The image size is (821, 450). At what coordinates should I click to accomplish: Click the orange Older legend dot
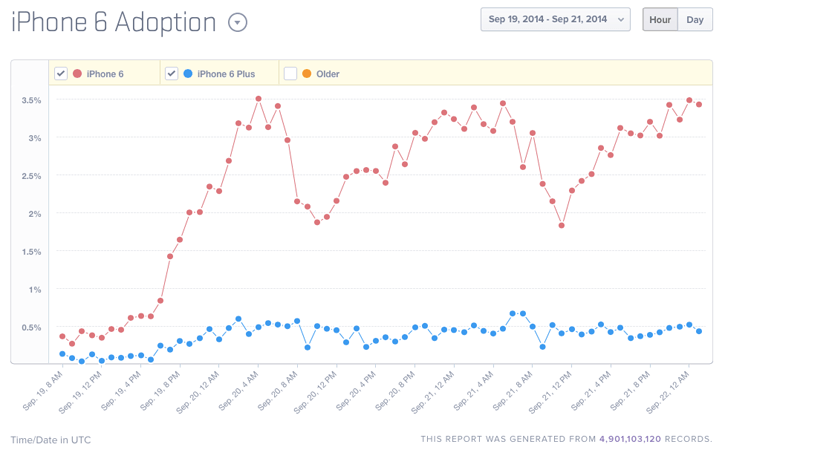coord(306,74)
